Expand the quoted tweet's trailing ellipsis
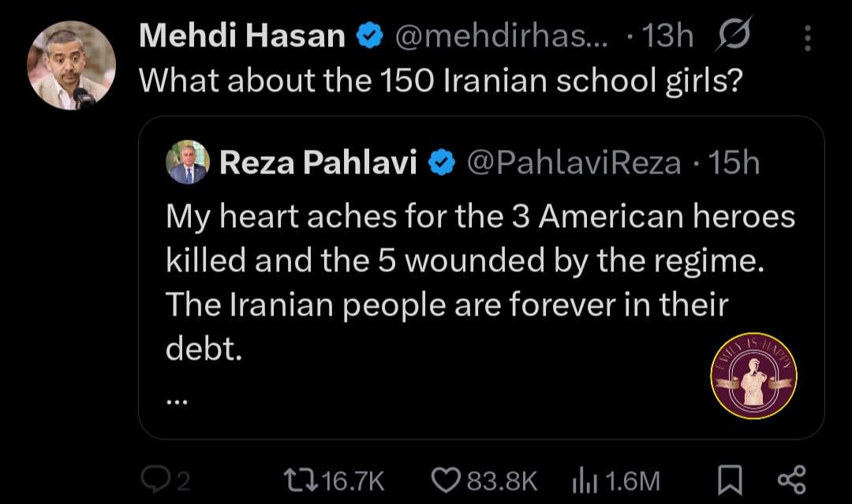This screenshot has width=852, height=504. pyautogui.click(x=177, y=399)
